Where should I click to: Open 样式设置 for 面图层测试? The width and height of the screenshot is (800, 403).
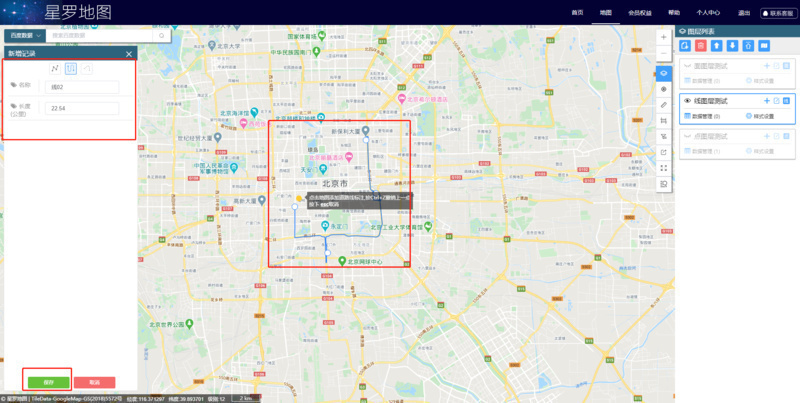tap(760, 81)
